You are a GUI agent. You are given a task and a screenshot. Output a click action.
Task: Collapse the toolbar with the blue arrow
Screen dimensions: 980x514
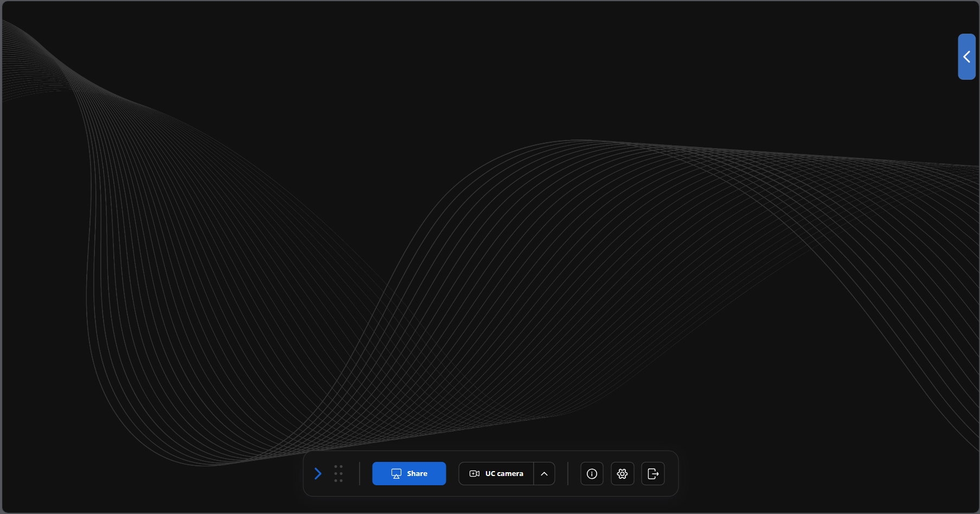pos(318,473)
